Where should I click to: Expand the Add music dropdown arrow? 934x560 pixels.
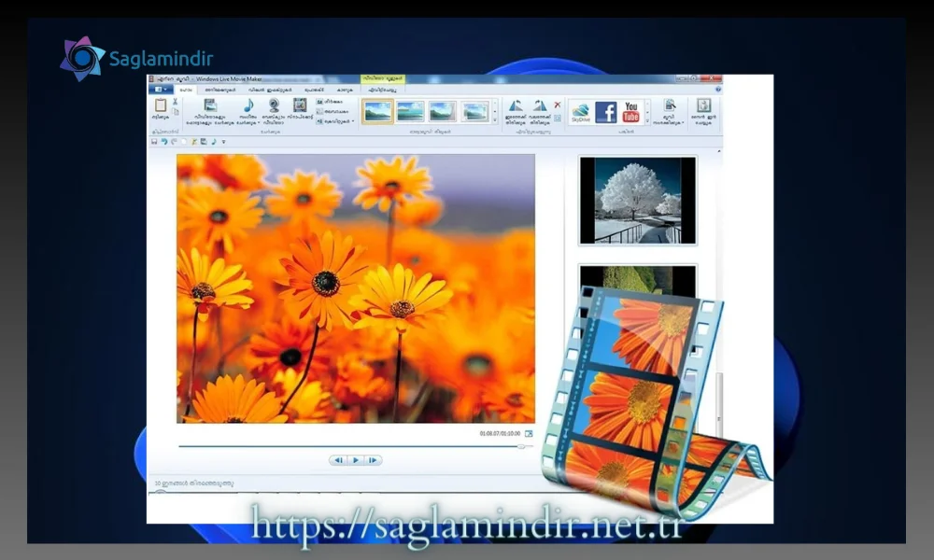258,122
